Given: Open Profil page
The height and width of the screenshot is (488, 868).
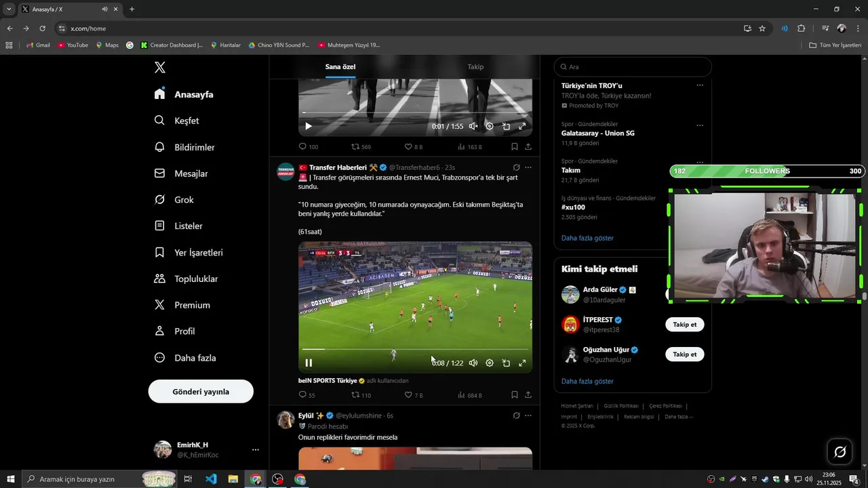Looking at the screenshot, I should tap(174, 331).
